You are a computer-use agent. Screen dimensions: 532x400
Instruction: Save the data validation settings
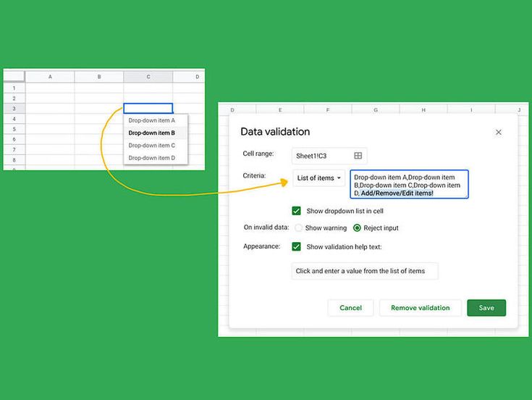486,308
